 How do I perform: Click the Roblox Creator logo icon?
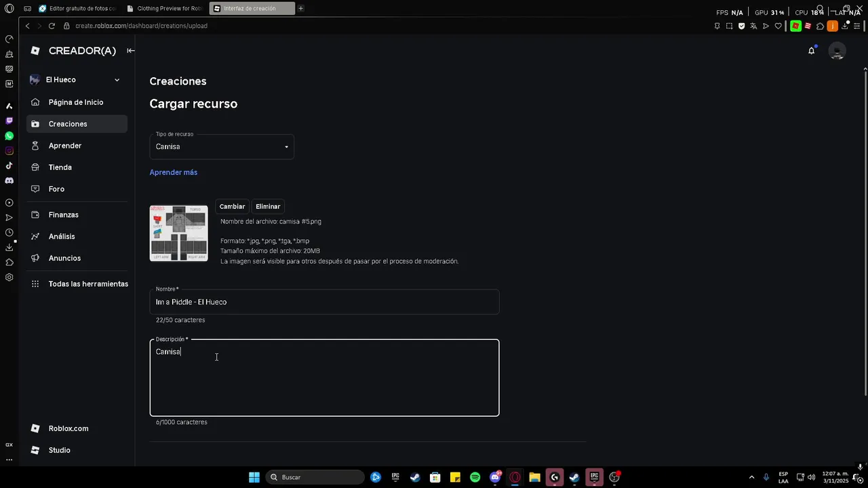click(35, 51)
